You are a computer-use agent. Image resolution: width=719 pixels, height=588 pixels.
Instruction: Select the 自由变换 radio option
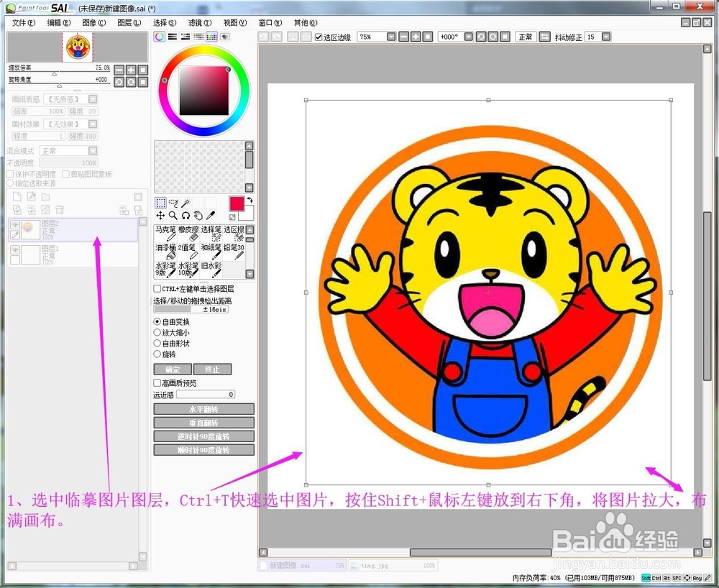click(157, 322)
